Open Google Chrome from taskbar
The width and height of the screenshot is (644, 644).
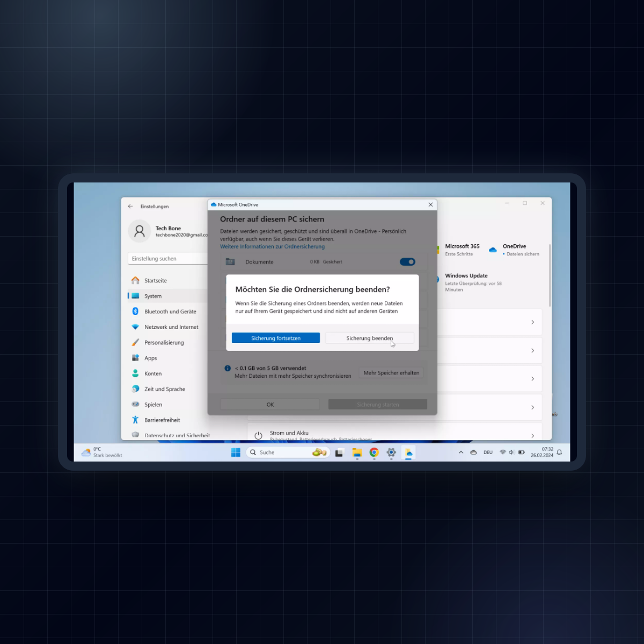(x=374, y=452)
